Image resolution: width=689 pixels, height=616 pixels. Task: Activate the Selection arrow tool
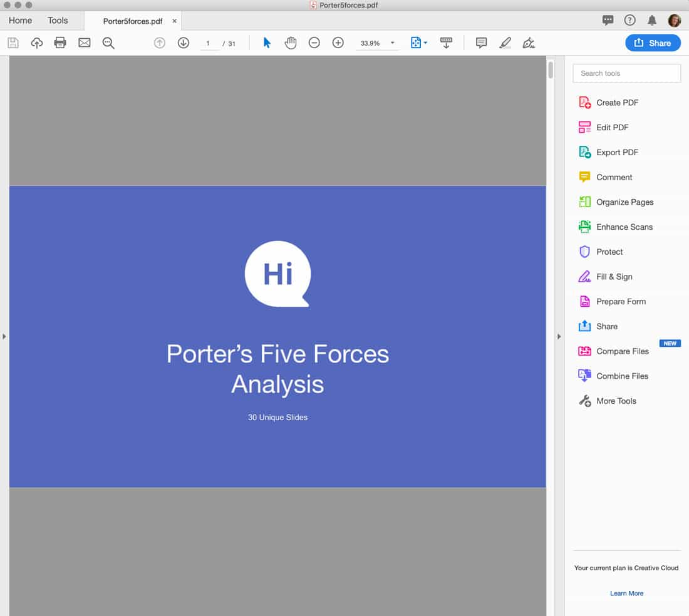pyautogui.click(x=266, y=43)
